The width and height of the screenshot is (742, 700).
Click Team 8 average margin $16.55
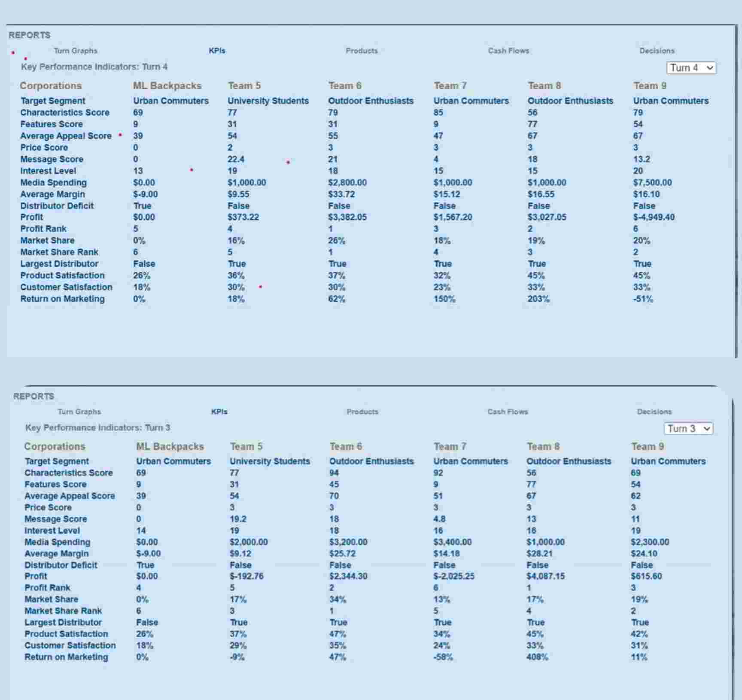pos(541,194)
